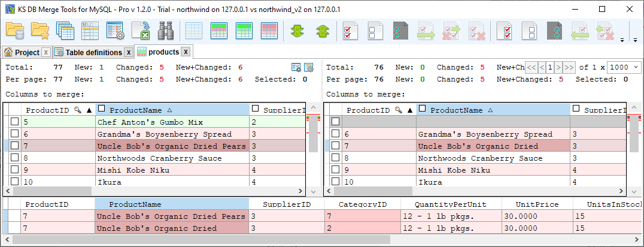Screen dimensions: 644x247
Task: Sort left grid by ProductID header
Action: click(x=59, y=110)
